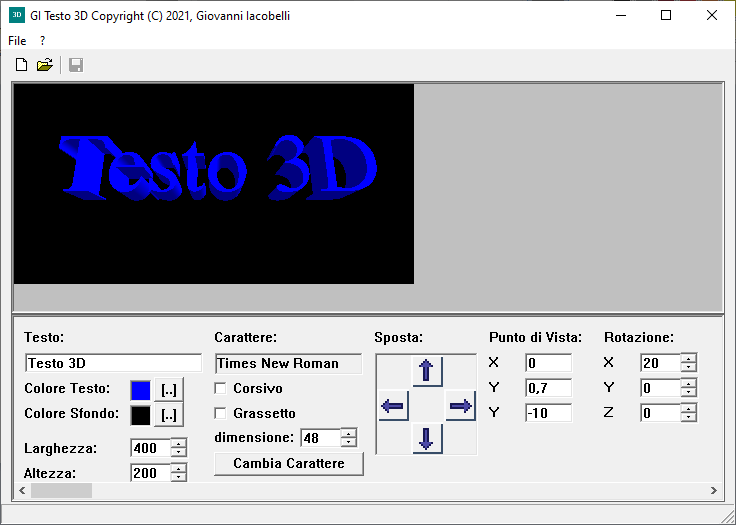Increase dimensione with the up spinner

pos(348,433)
